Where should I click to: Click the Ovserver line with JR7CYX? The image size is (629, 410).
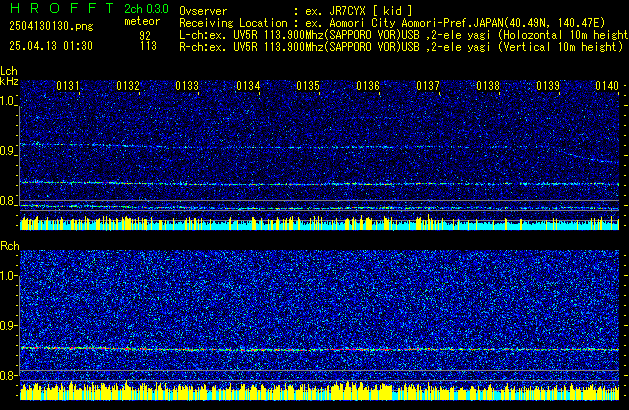(296, 11)
